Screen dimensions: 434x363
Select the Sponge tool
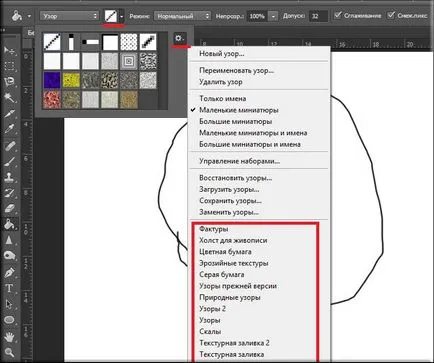tap(9, 256)
